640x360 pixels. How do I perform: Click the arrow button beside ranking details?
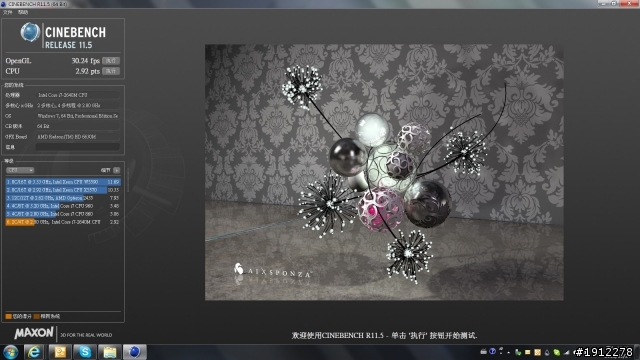coord(117,170)
